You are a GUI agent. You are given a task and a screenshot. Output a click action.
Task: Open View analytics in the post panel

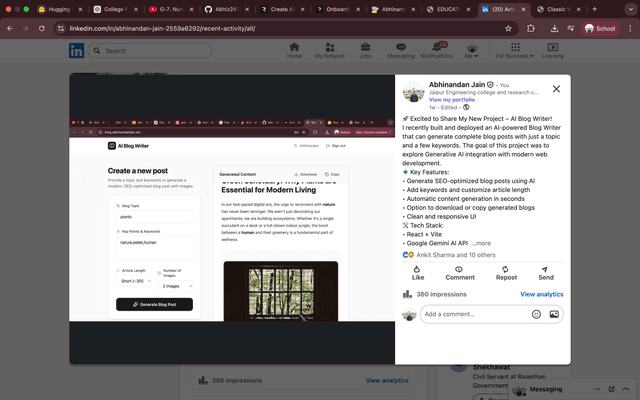pos(542,294)
